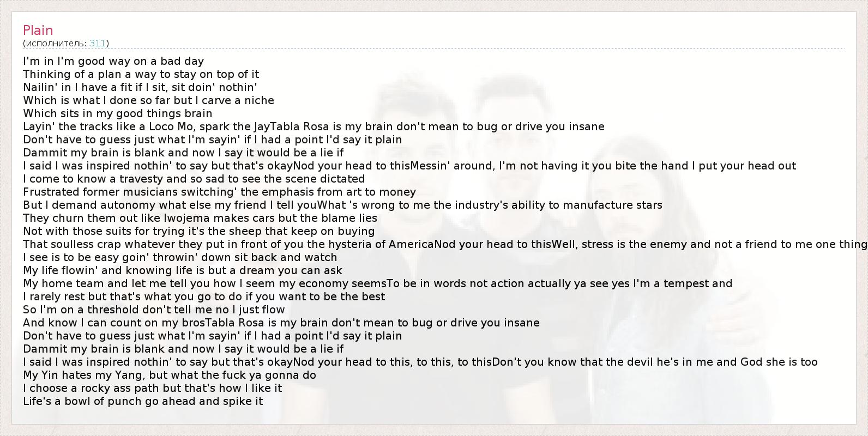Click the line starting 'My Yin hates my Yang'
The height and width of the screenshot is (436, 868).
click(169, 375)
